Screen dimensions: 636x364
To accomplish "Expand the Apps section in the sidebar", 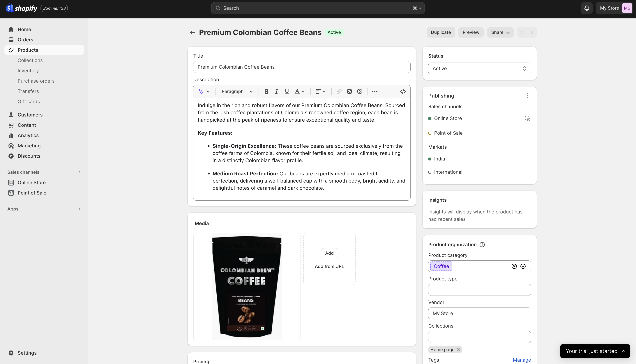I will pos(79,209).
